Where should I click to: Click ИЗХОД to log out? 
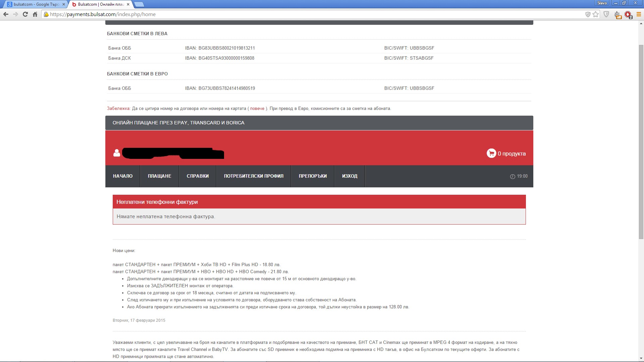[x=350, y=176]
